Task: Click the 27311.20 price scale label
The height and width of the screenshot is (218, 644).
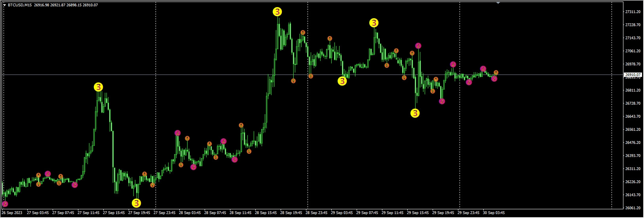Action: [x=633, y=12]
